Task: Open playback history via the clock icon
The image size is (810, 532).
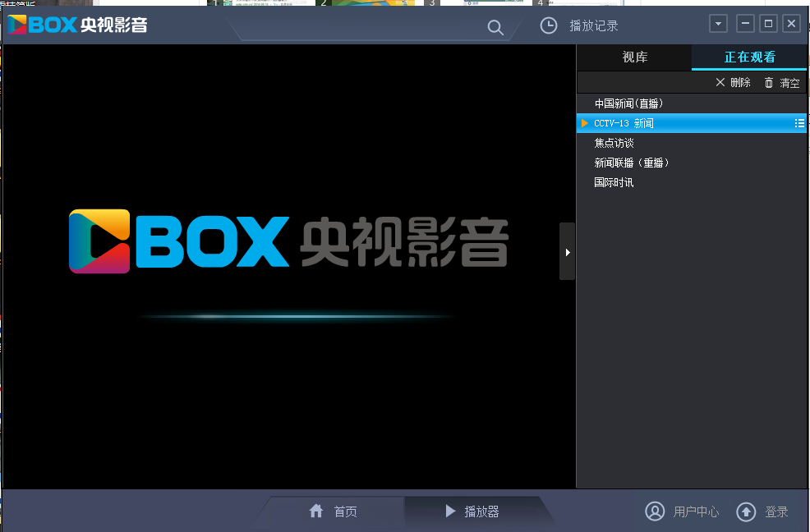Action: tap(548, 25)
